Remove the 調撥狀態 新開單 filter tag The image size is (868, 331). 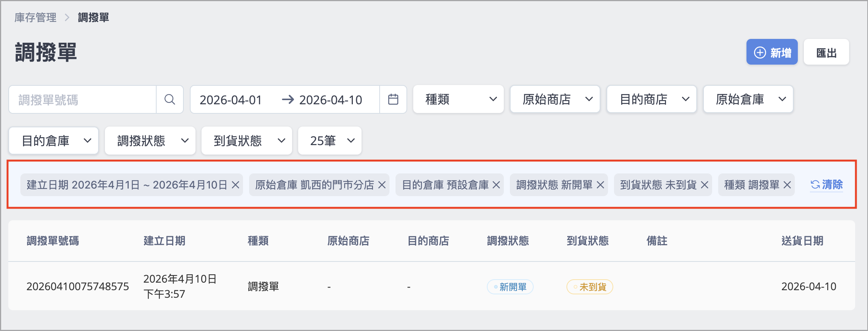pos(600,185)
